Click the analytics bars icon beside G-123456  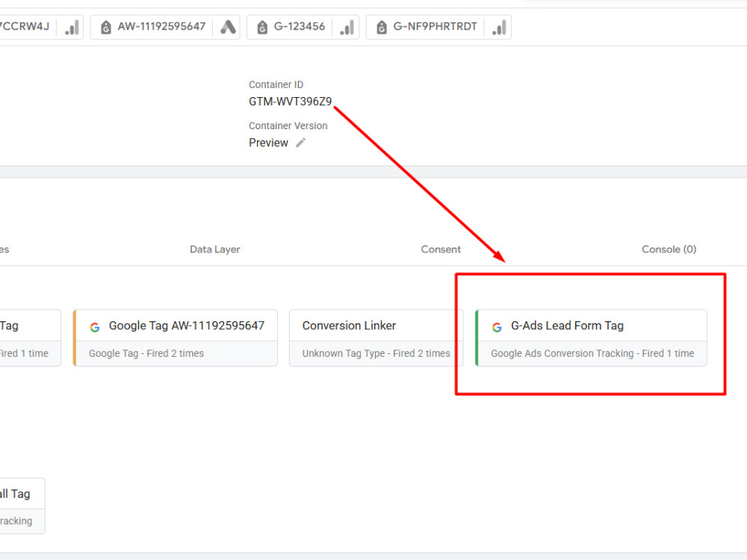[x=347, y=27]
